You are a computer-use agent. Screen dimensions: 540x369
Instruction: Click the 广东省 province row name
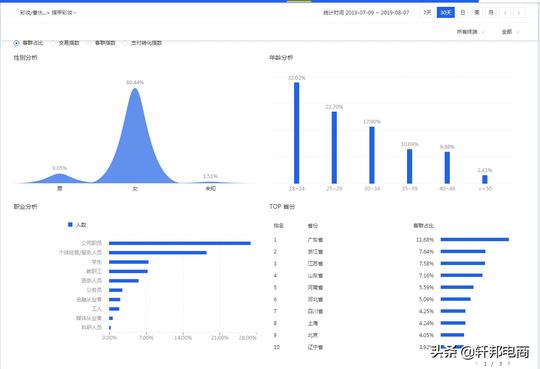point(315,240)
